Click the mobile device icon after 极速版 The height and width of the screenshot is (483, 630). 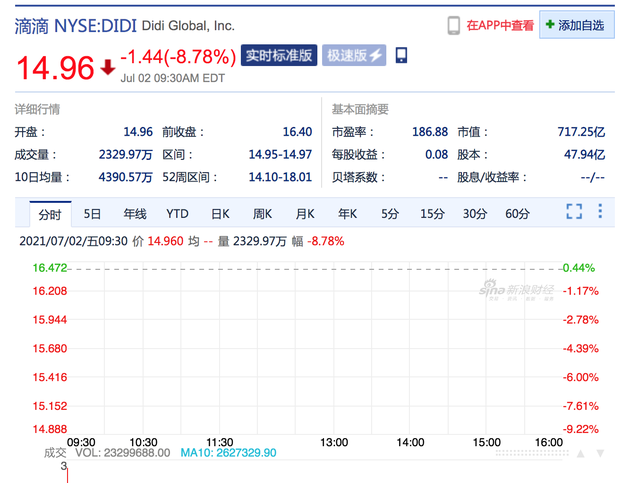401,55
